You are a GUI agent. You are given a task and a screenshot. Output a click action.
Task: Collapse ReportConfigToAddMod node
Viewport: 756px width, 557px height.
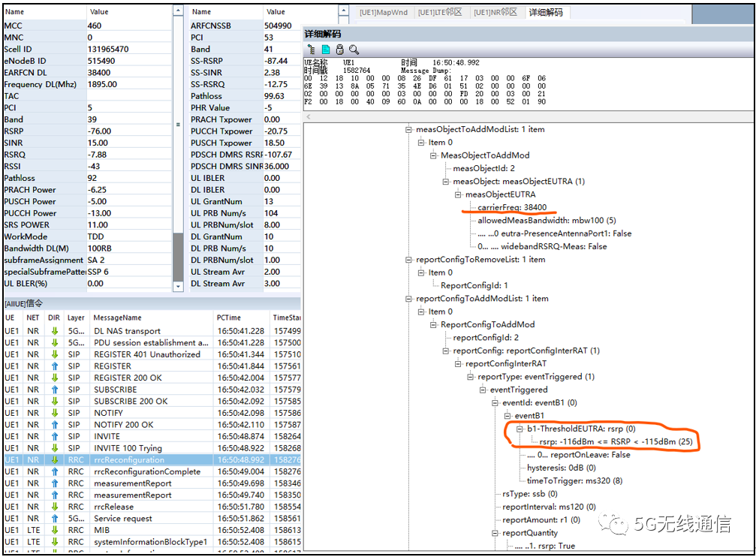tap(433, 324)
